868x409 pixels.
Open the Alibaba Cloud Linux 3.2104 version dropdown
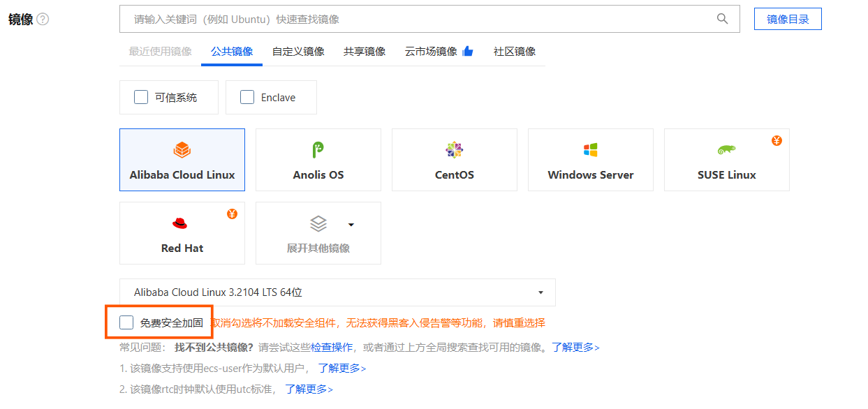tap(337, 292)
